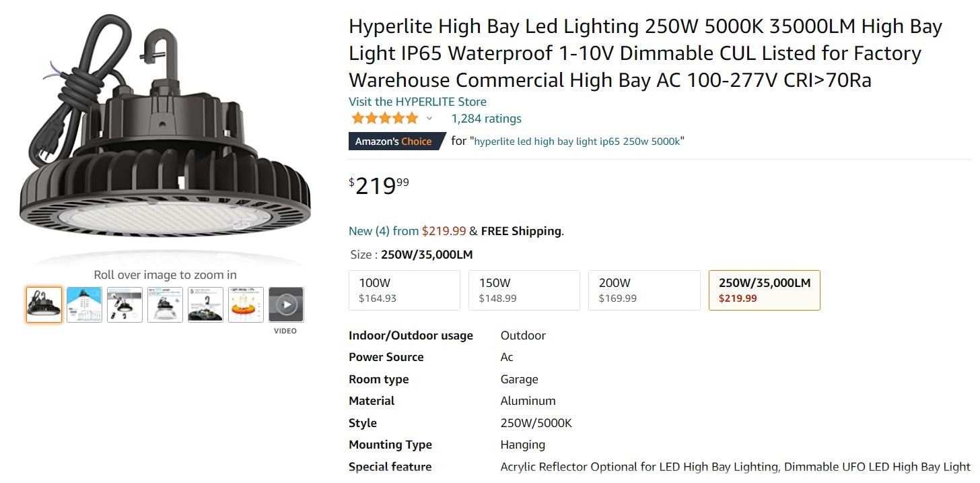Open the third thumbnail showing accessories
The width and height of the screenshot is (980, 483).
125,304
